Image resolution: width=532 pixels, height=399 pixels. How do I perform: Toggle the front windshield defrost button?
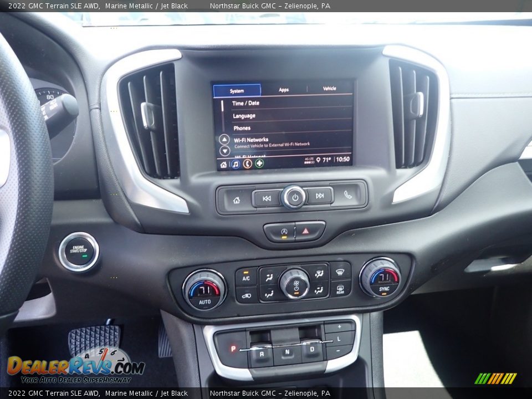(340, 271)
